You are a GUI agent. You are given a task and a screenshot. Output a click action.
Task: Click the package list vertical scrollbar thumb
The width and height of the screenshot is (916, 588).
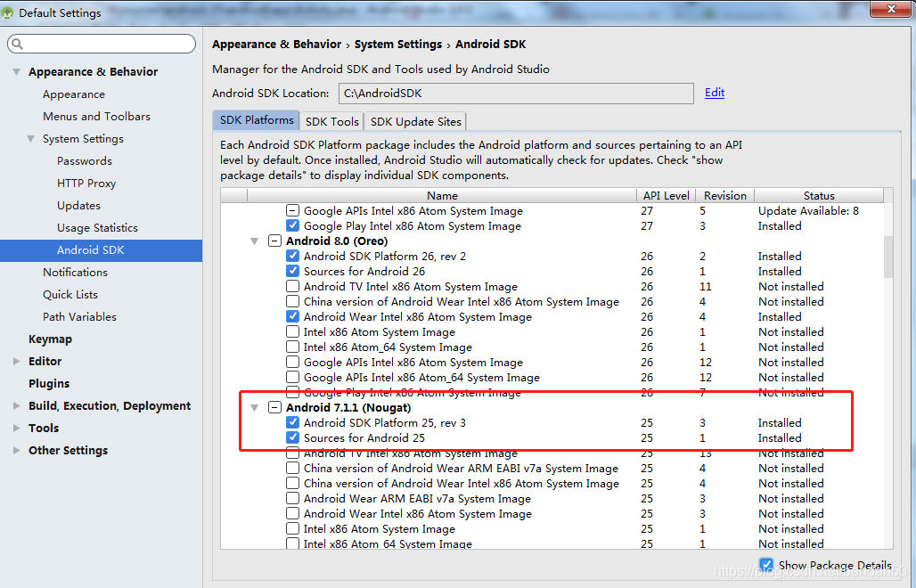point(888,257)
